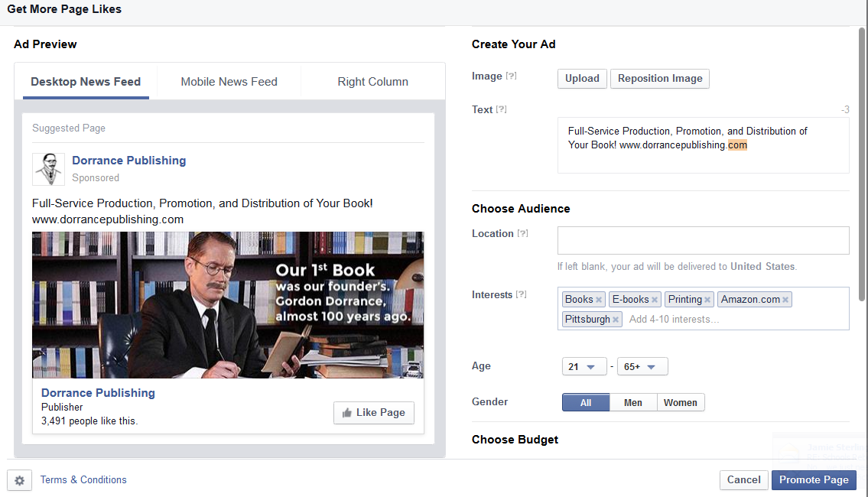Click into the ad Text field
Viewport: 868px width, 497px height.
[x=703, y=145]
